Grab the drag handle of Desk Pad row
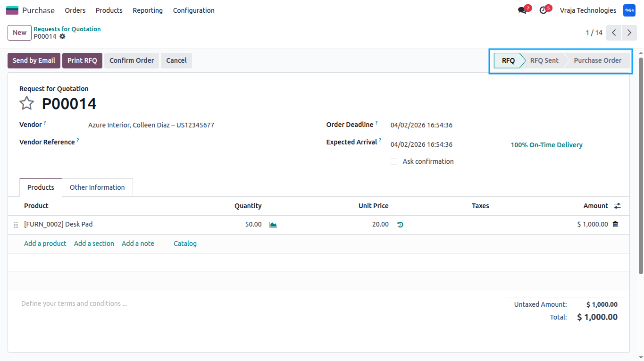Viewport: 644px width, 362px height. pos(16,225)
